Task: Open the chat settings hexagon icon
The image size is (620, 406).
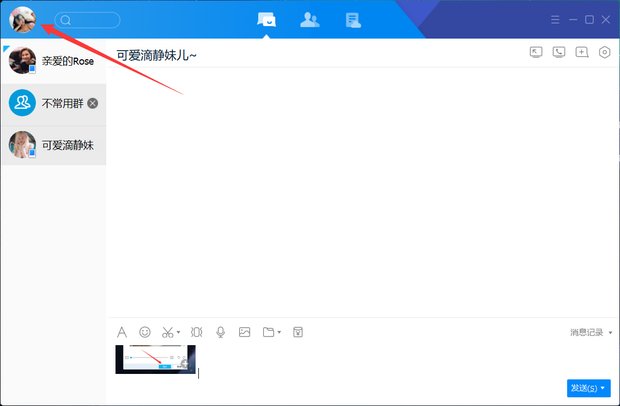Action: (605, 52)
